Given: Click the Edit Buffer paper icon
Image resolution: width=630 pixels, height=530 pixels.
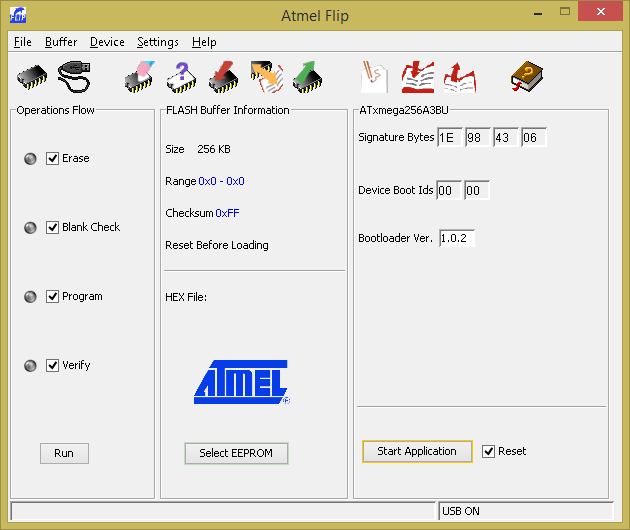Looking at the screenshot, I should click(x=375, y=76).
